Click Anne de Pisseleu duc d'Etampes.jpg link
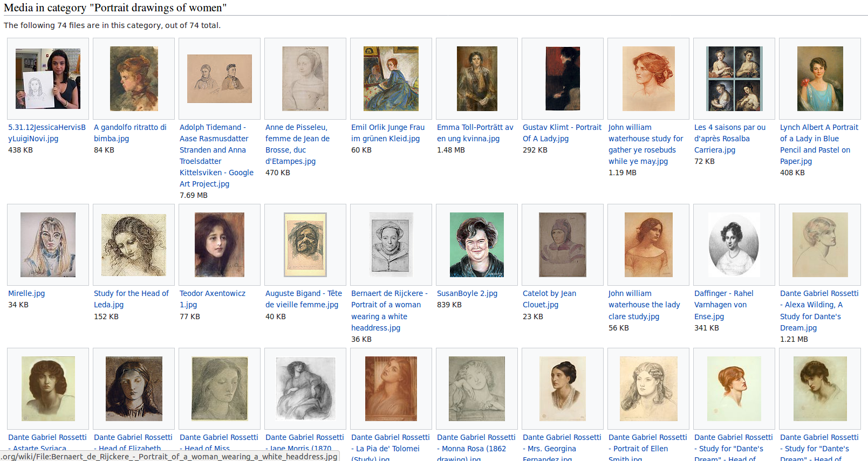The image size is (868, 461). (x=297, y=145)
